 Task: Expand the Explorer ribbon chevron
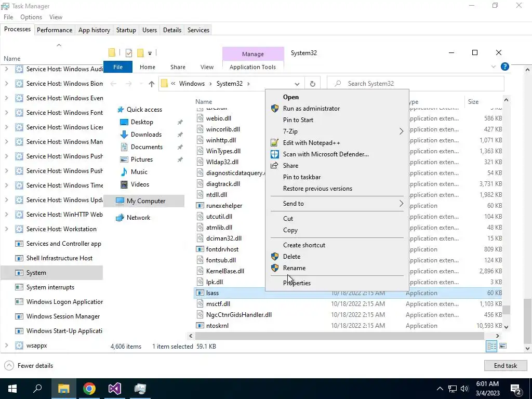click(494, 67)
